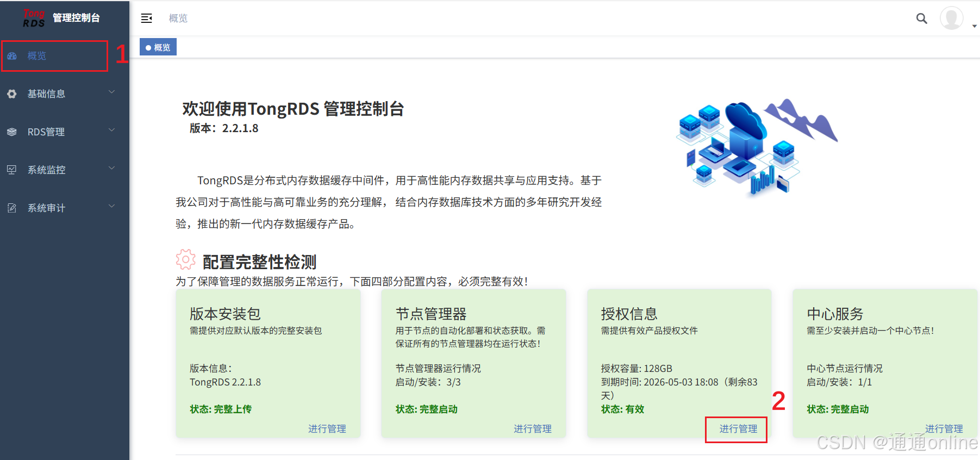Open the 系统监控 sidebar menu
This screenshot has height=460, width=980.
(x=65, y=170)
